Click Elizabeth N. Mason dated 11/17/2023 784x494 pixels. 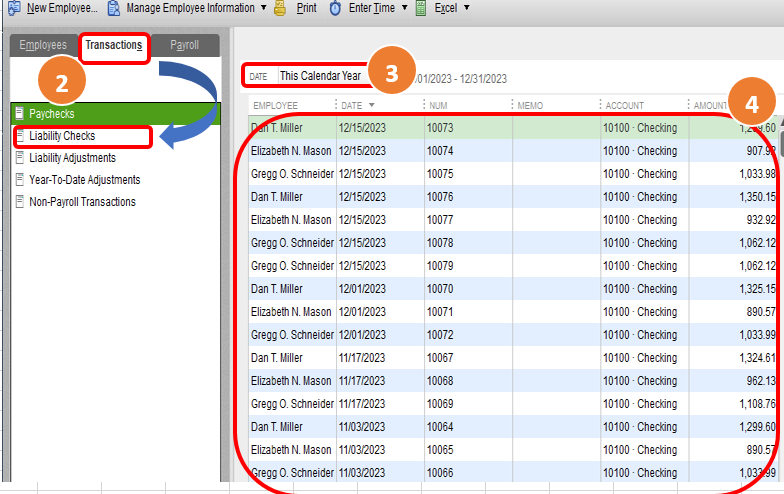click(291, 381)
